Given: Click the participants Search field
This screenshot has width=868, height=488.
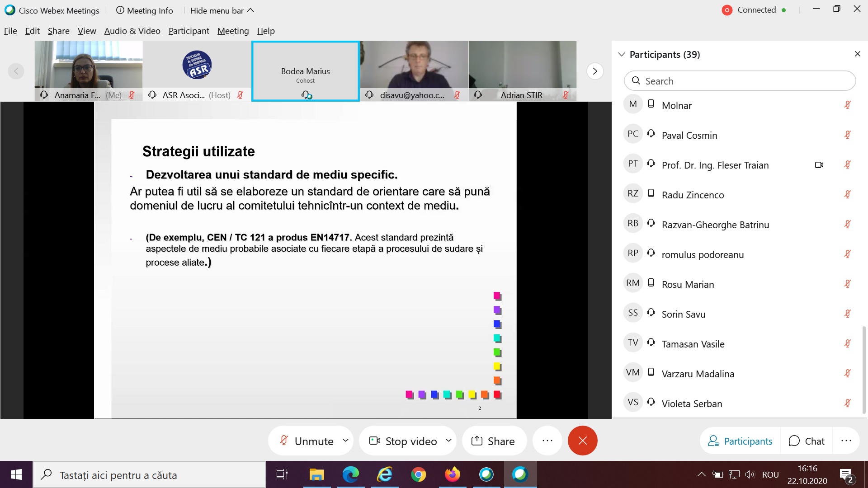Looking at the screenshot, I should point(740,81).
